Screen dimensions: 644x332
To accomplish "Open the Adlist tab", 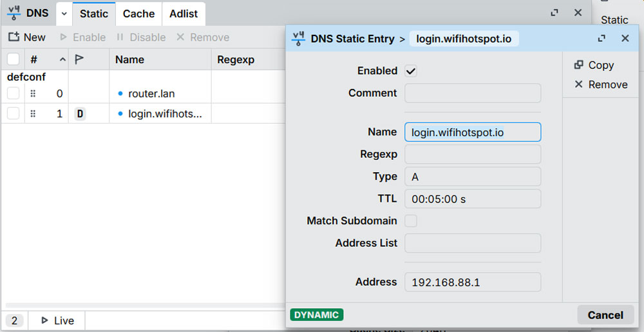I will click(x=184, y=14).
